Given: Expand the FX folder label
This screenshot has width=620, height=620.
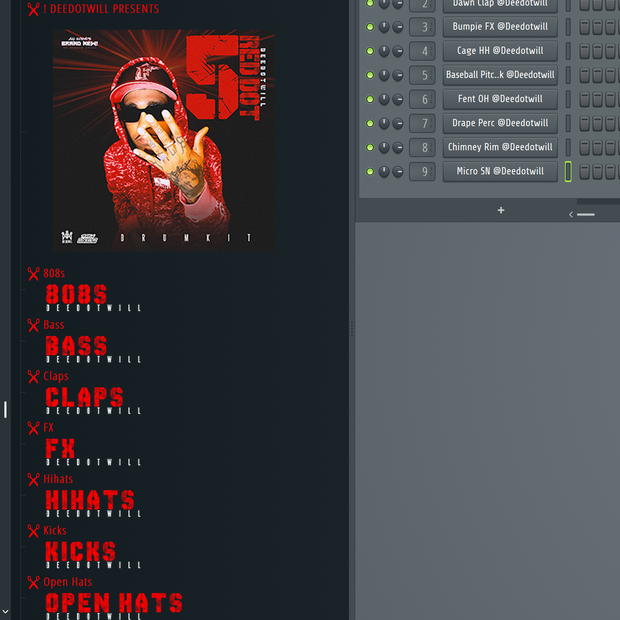Looking at the screenshot, I should coord(48,427).
